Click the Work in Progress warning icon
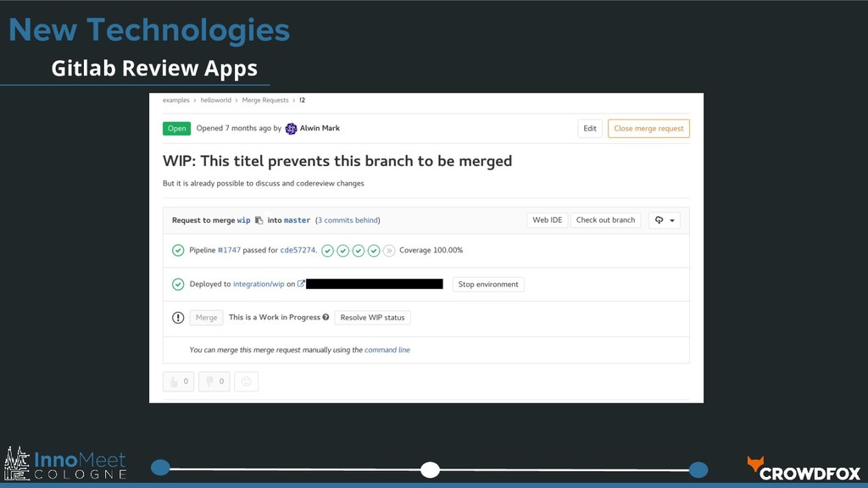This screenshot has height=488, width=868. point(178,318)
